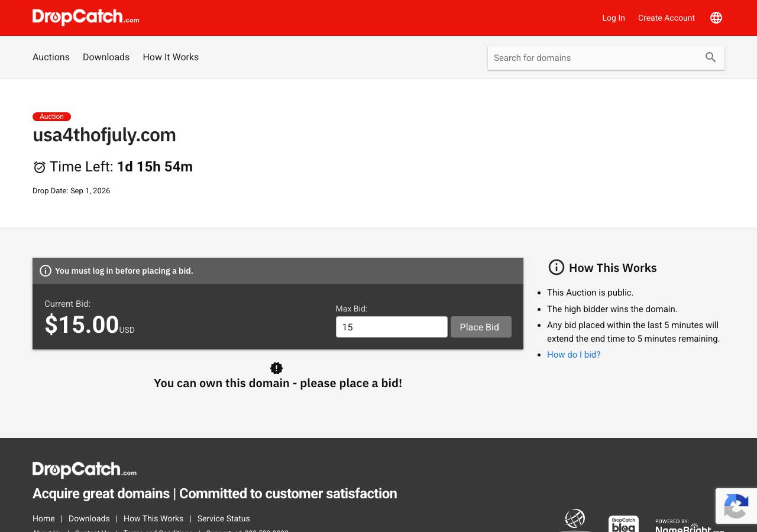
Task: Click the 1d 15h 54m time remaining
Action: 155,167
